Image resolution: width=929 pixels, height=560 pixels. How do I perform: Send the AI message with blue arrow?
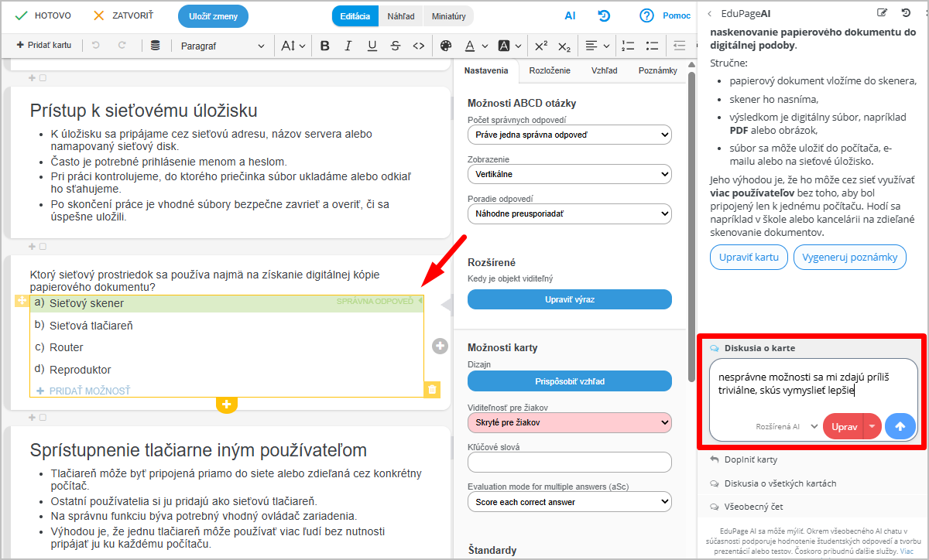[x=900, y=426]
